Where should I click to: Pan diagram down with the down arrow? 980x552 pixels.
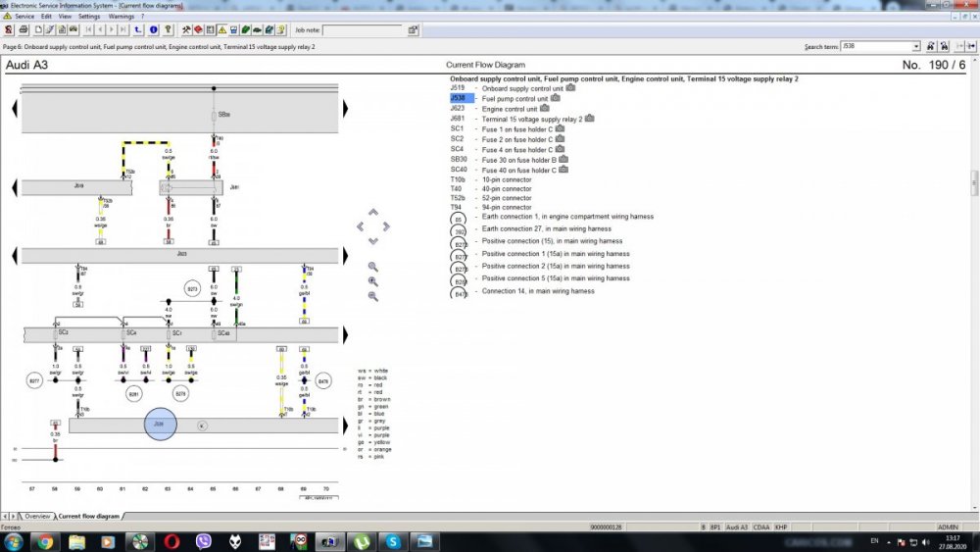tap(373, 240)
